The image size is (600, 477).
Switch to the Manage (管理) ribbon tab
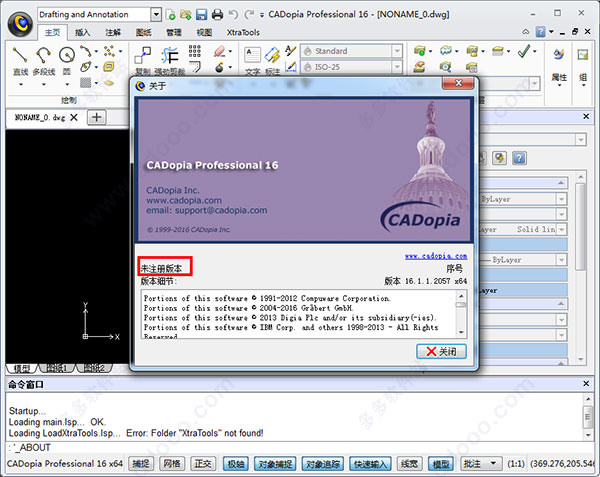(x=174, y=33)
